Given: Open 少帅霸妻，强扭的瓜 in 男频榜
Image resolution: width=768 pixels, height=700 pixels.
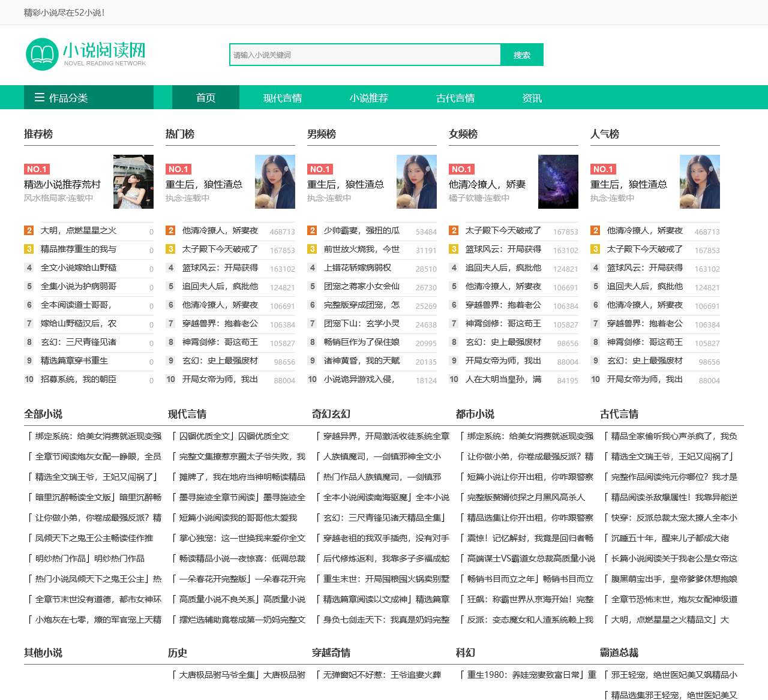Looking at the screenshot, I should pos(361,230).
